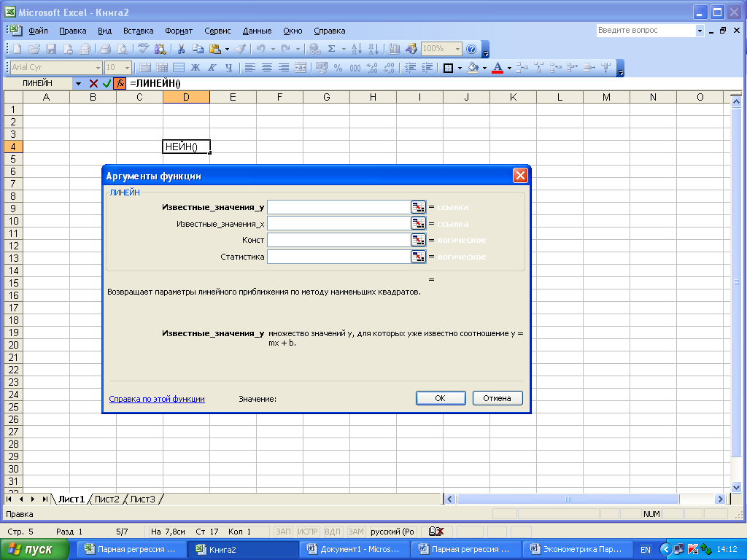Switch to the Лист3 sheet tab
Image resolution: width=747 pixels, height=560 pixels.
click(142, 499)
